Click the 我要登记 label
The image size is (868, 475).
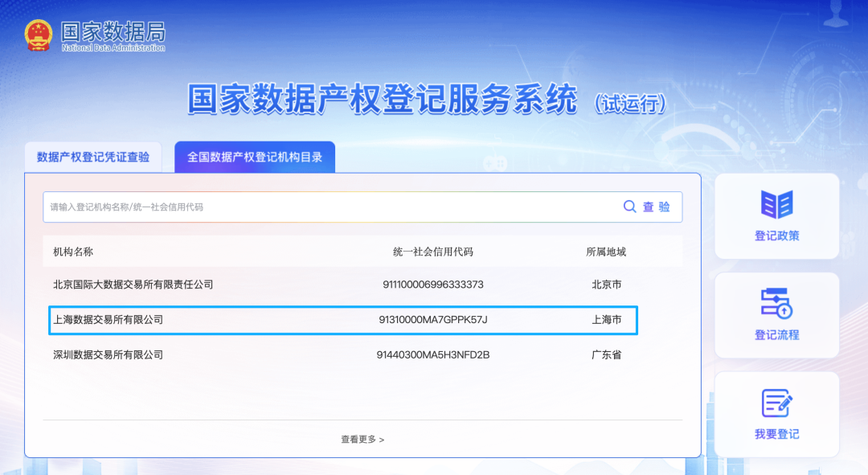tap(776, 434)
